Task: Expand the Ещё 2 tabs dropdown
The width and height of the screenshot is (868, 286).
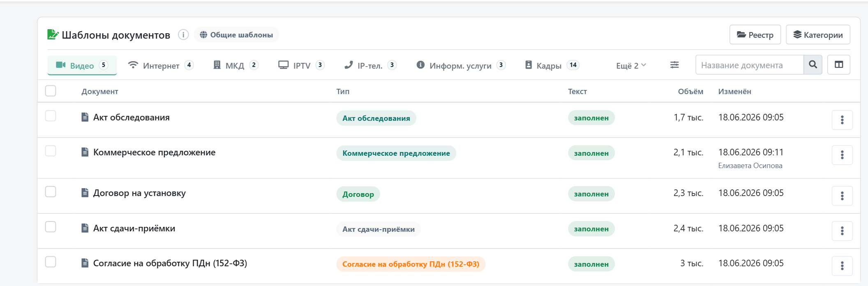Action: pos(631,66)
